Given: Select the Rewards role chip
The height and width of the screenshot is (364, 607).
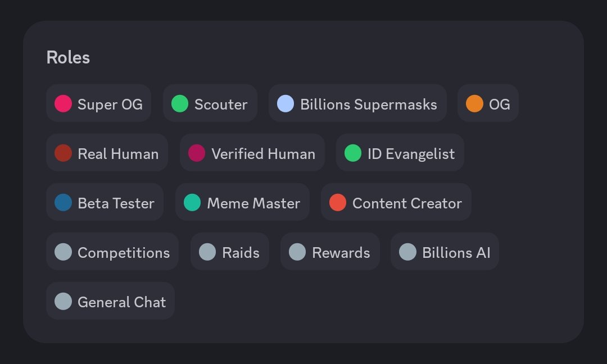Looking at the screenshot, I should (330, 252).
